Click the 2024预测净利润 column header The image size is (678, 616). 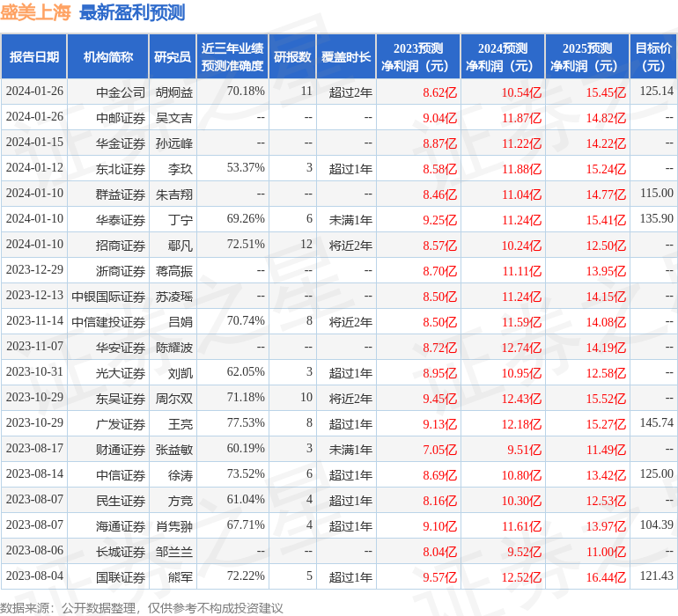click(x=503, y=56)
